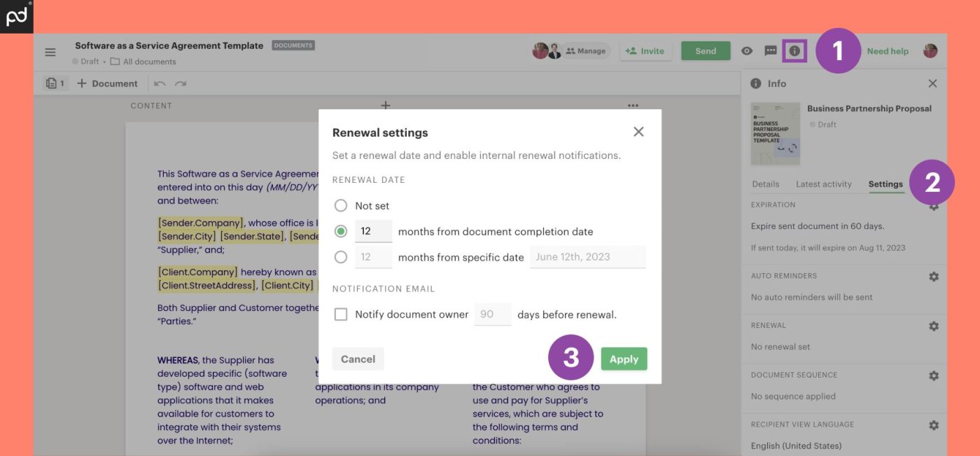Click the green Apply button
Viewport: 980px width, 456px height.
(x=624, y=359)
